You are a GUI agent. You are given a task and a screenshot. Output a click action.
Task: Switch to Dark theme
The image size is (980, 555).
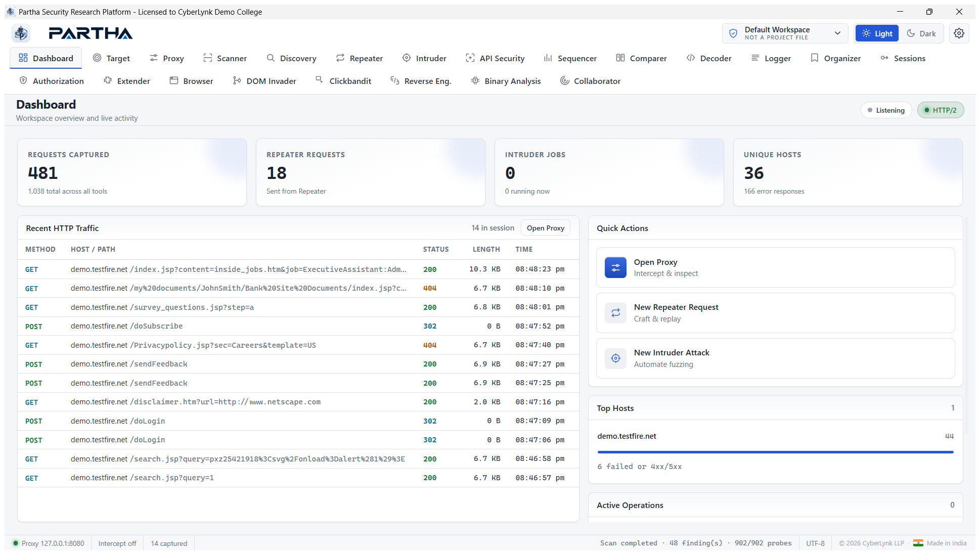[921, 33]
